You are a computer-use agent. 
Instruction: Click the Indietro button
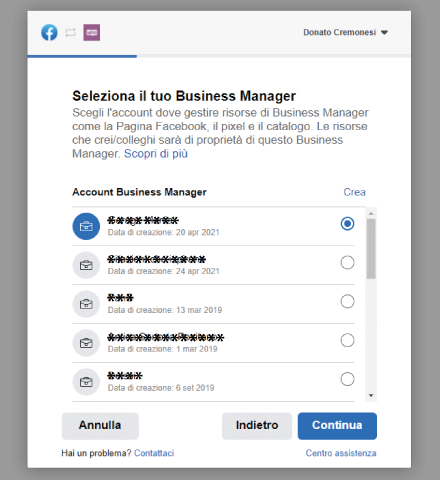coord(257,426)
